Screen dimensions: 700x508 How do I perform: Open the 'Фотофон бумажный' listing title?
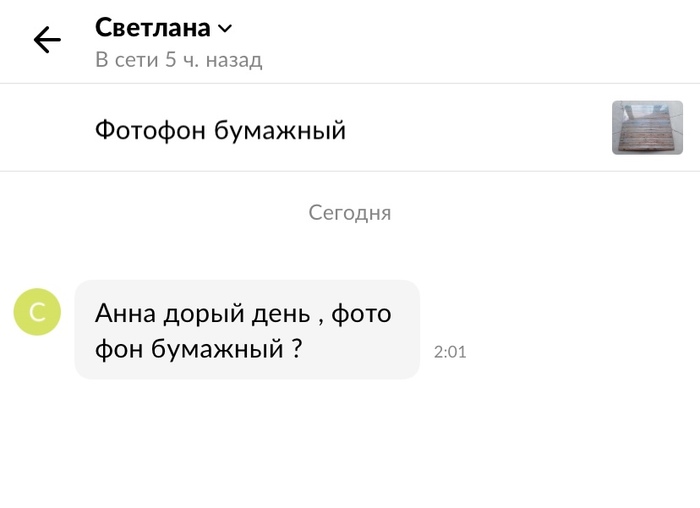pos(221,130)
